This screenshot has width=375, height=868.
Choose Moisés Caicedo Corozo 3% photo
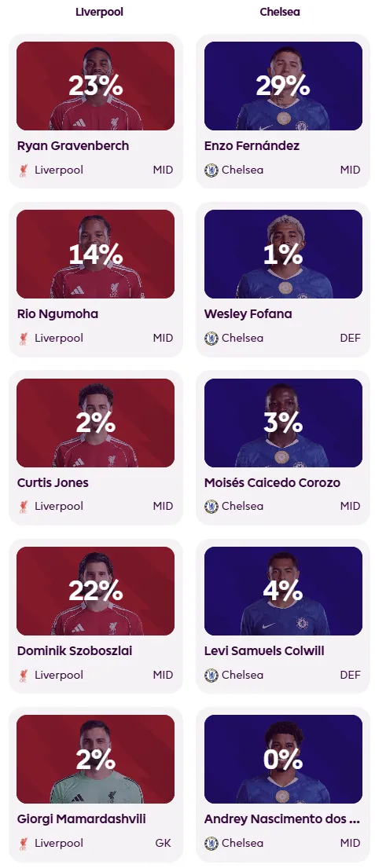click(283, 423)
